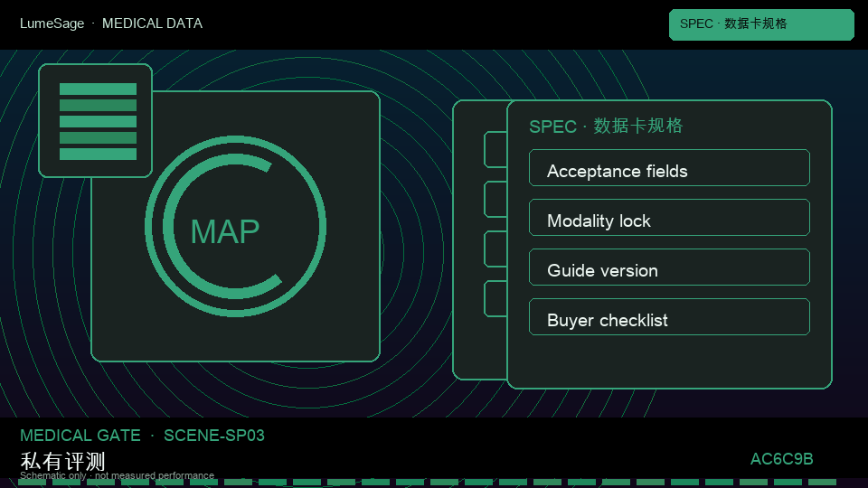Click the striped data table icon
The height and width of the screenshot is (488, 868).
click(x=95, y=120)
